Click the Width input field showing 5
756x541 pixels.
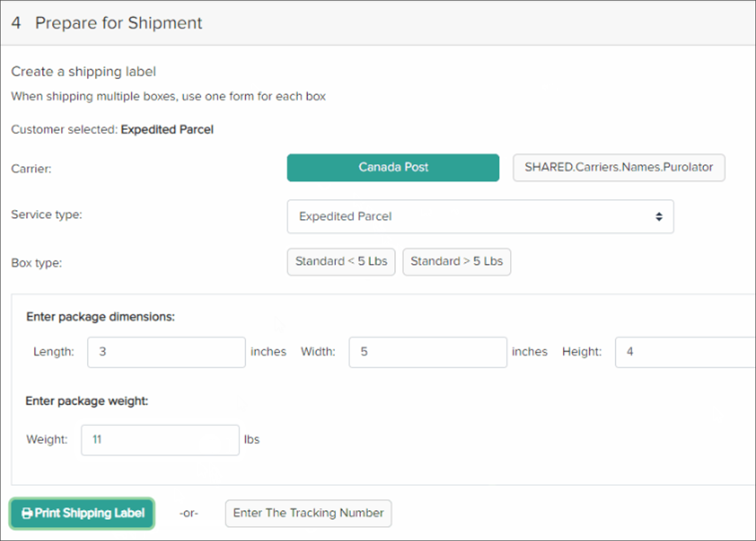tap(428, 352)
